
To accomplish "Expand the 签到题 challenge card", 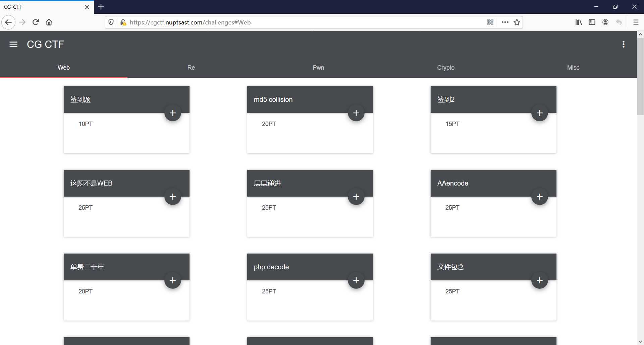I will (173, 113).
